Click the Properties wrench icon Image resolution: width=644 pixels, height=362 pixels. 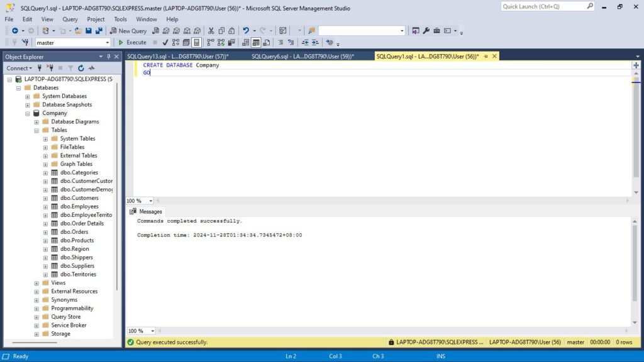point(426,31)
